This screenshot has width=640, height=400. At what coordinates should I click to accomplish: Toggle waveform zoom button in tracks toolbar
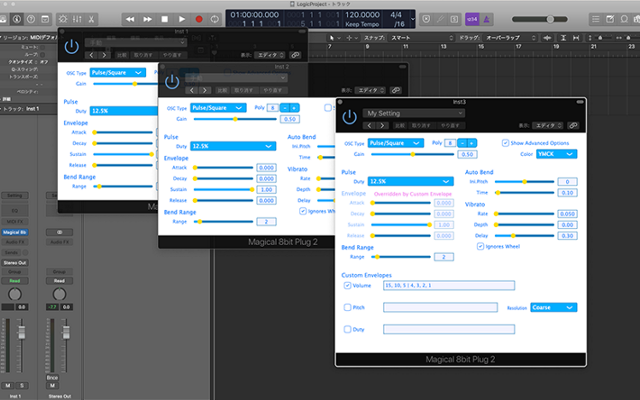(x=547, y=38)
